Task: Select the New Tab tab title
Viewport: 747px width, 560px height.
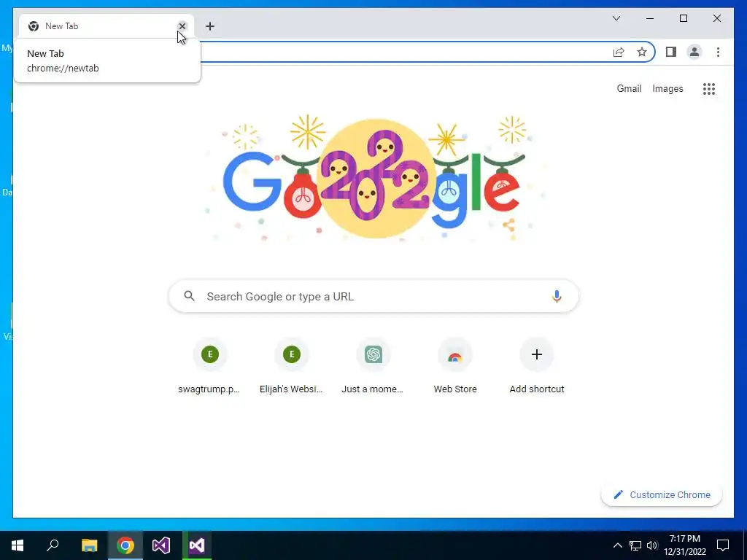Action: [61, 26]
